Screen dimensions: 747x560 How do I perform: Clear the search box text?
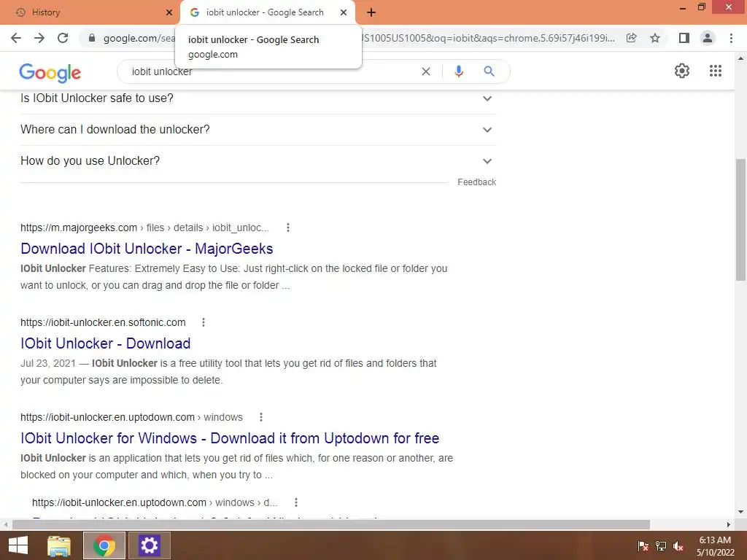click(x=426, y=71)
